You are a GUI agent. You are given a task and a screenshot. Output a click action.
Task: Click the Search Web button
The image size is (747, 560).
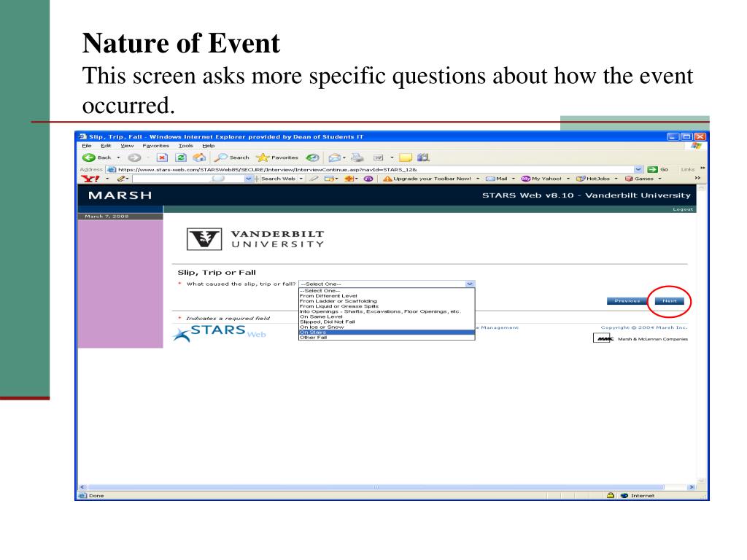[278, 179]
